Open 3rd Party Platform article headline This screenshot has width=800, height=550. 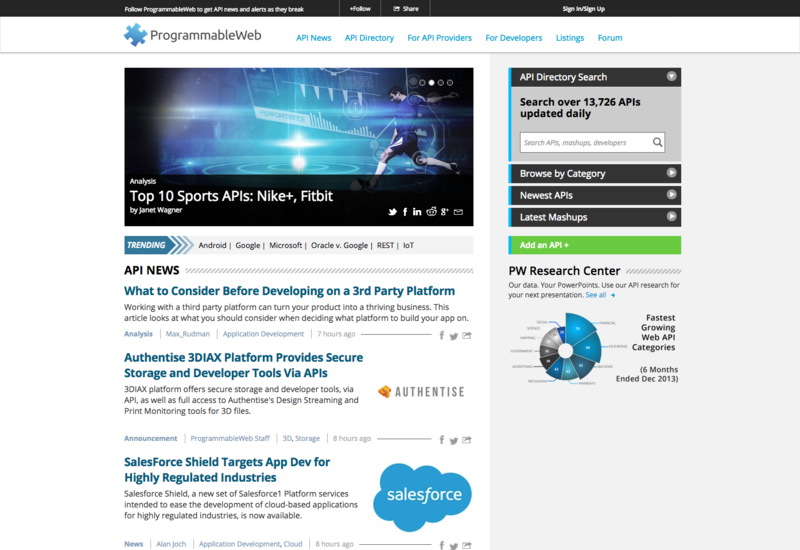coord(289,291)
